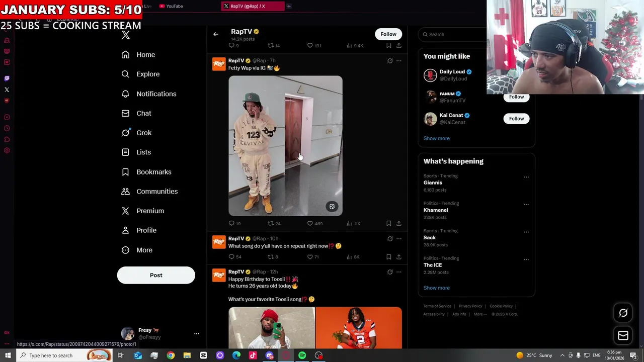Share the 'song on repeat' post
Viewport: 644px width, 362px height.
pos(398,257)
